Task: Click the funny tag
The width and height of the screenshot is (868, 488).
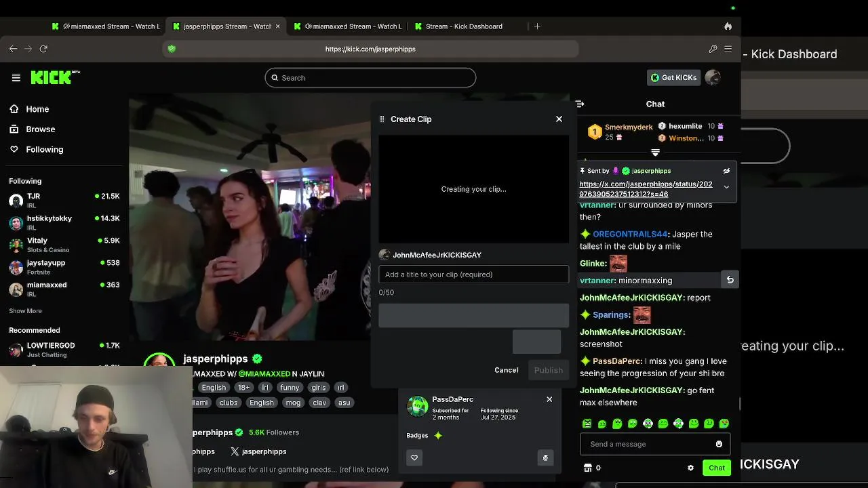Action: point(290,388)
